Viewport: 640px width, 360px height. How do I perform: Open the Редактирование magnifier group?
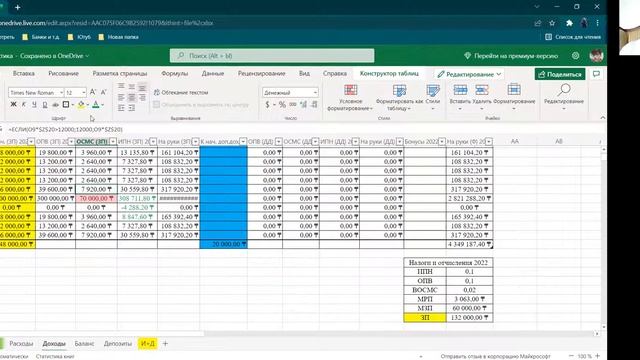coord(564,97)
